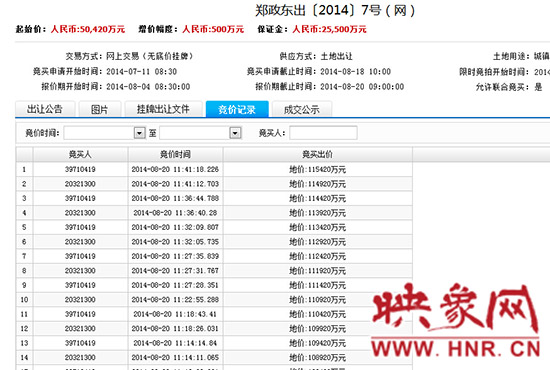Viewport: 550px width, 370px height.
Task: Click bid time 2014-08-20 11:14:14.84
Action: tap(175, 343)
